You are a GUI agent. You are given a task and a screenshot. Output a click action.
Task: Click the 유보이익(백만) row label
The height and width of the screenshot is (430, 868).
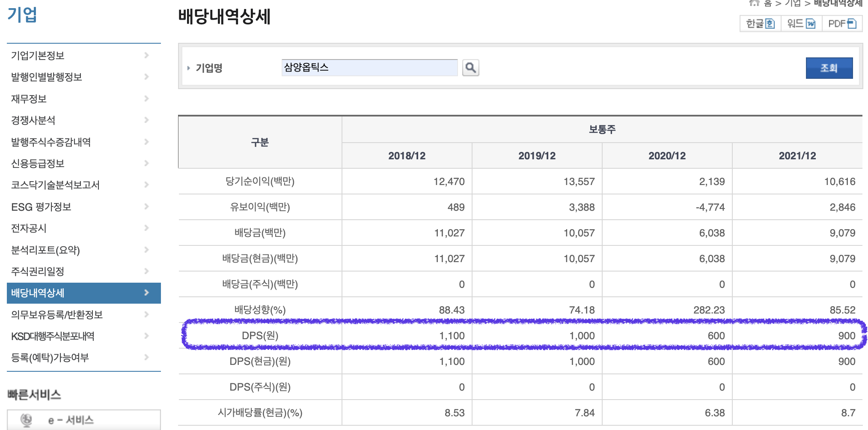[260, 207]
